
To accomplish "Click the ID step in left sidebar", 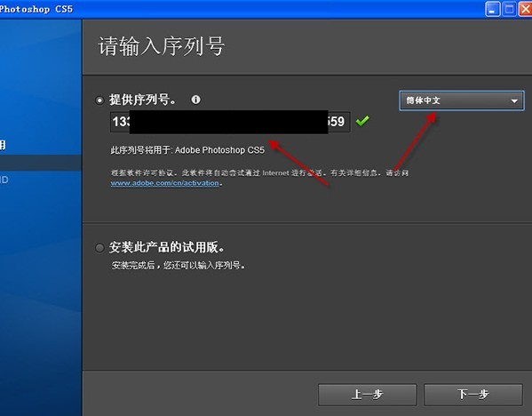I will point(4,180).
